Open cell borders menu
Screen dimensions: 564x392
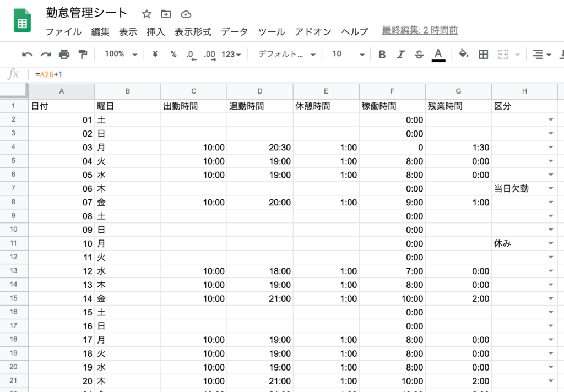(x=483, y=55)
